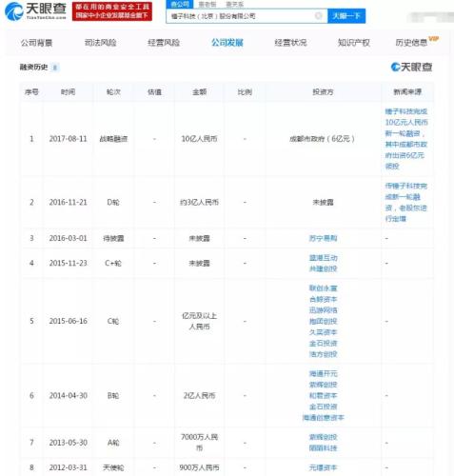This screenshot has width=454, height=476.
Task: Click the date 2016-03-01
Action: [x=68, y=238]
